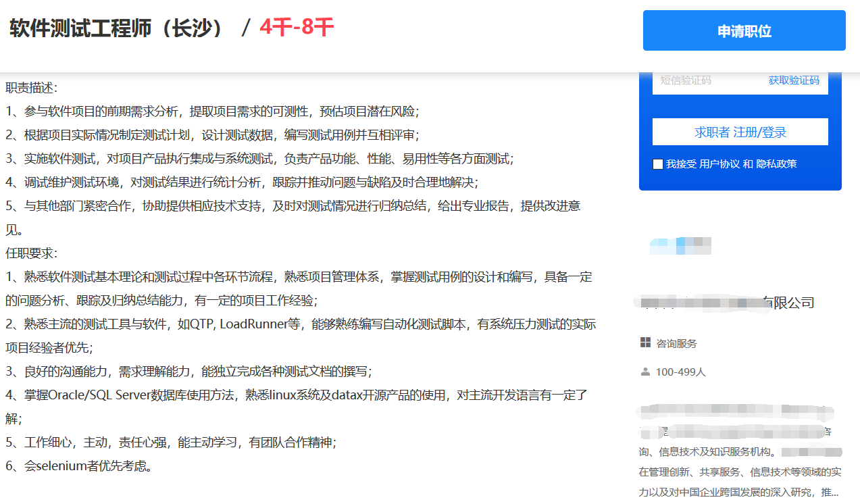Click the line mentioning QTP, LoadRunner
Image resolution: width=860 pixels, height=504 pixels.
(300, 324)
